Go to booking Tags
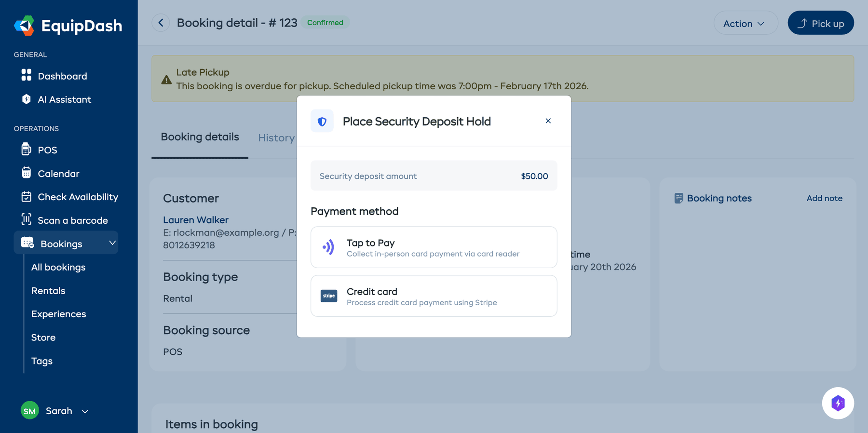Image resolution: width=868 pixels, height=433 pixels. click(x=42, y=361)
